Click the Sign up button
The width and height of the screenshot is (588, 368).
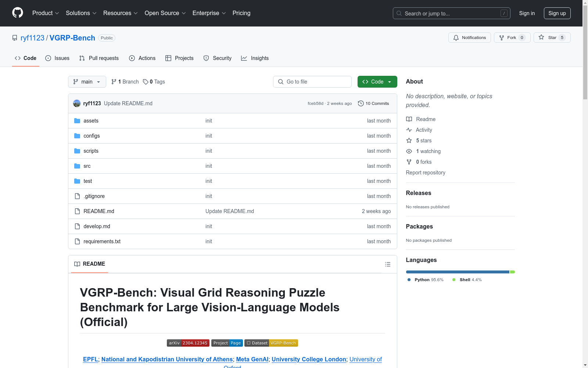557,13
